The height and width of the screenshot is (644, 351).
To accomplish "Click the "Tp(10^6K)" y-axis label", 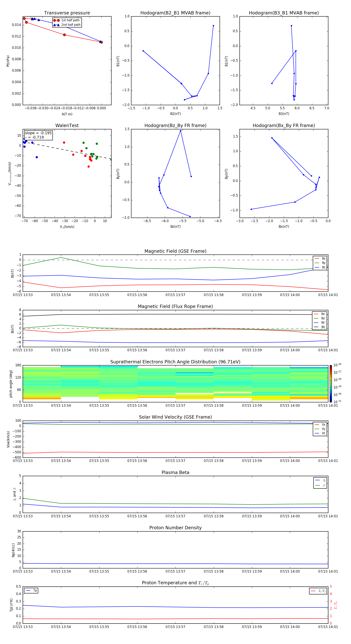I will pyautogui.click(x=11, y=605).
